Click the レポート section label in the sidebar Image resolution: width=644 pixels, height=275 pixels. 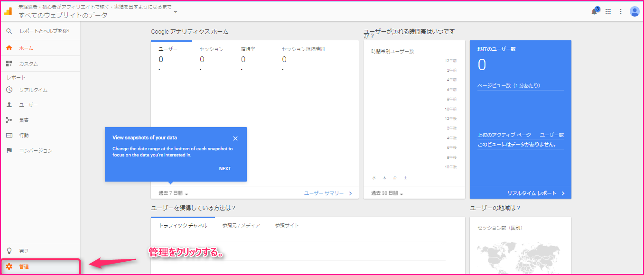pos(16,77)
